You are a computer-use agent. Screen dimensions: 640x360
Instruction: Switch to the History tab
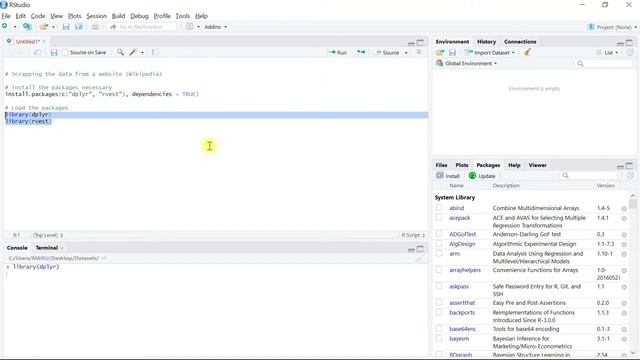[486, 42]
